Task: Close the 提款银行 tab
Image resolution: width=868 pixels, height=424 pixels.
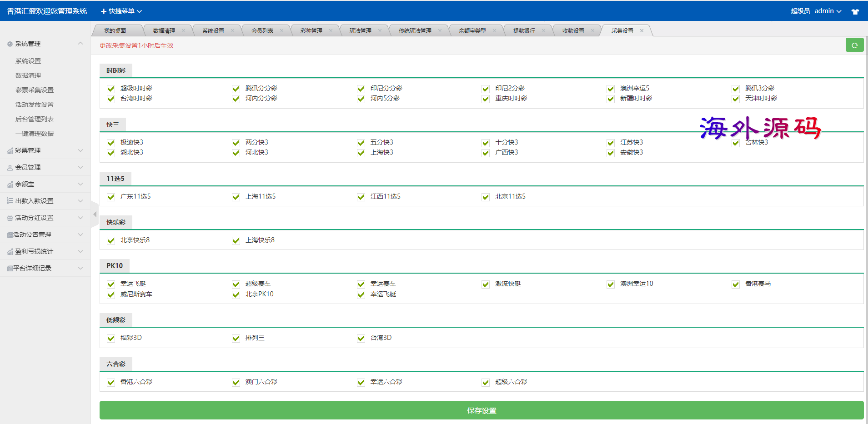Action: [543, 31]
